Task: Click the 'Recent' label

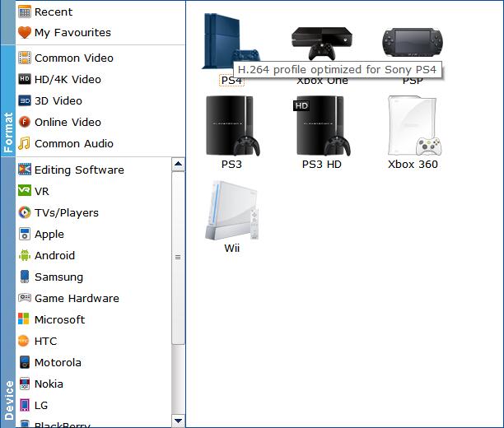Action: coord(54,12)
